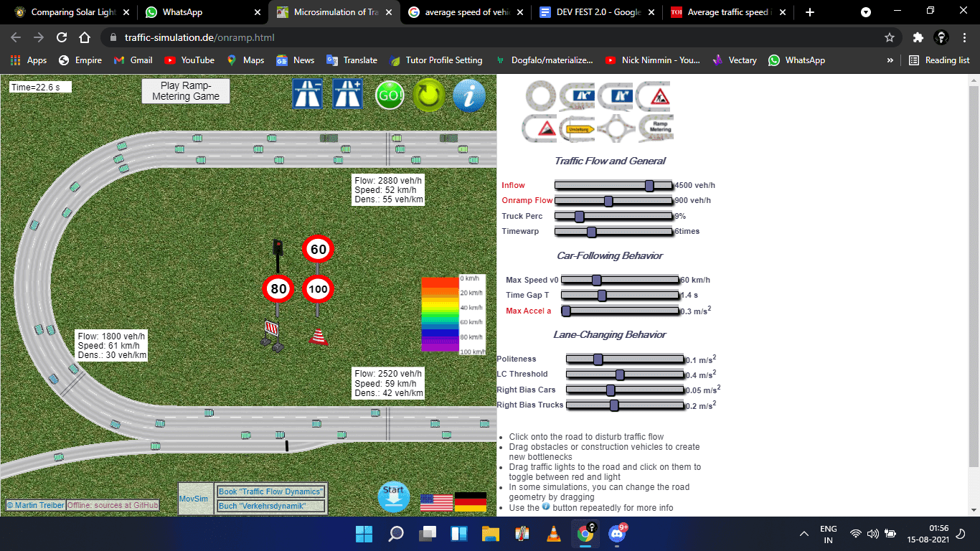
Task: Click the add-lane (plus) motorway icon
Action: tap(347, 94)
